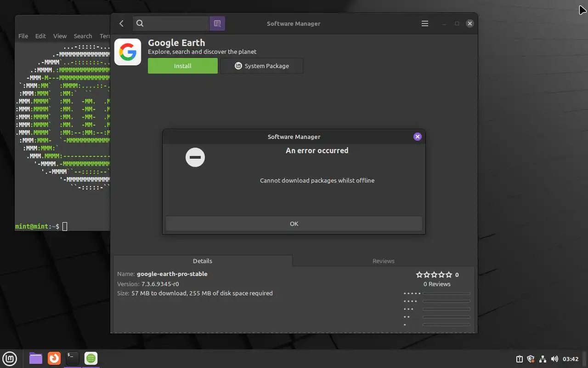Click the System Package button

pyautogui.click(x=262, y=66)
